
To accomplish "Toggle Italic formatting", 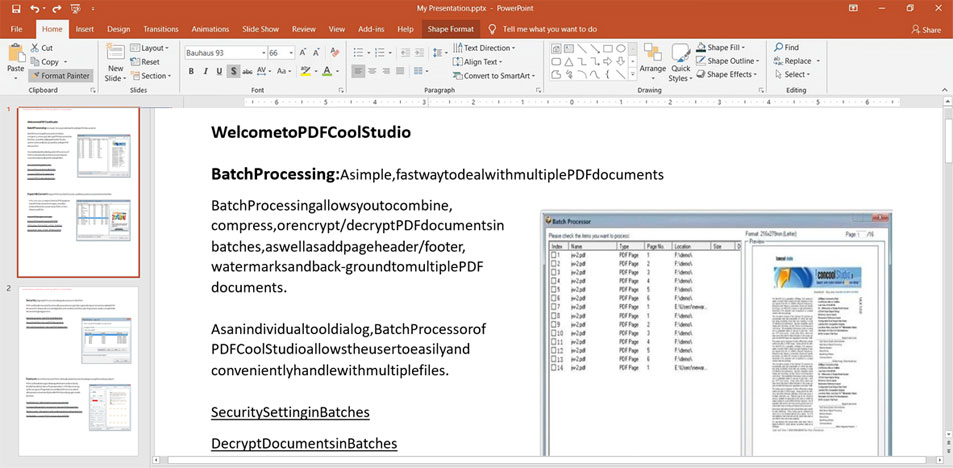I will [205, 71].
